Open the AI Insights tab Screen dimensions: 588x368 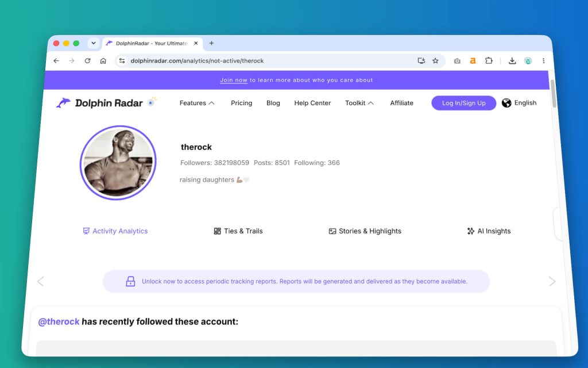point(489,231)
